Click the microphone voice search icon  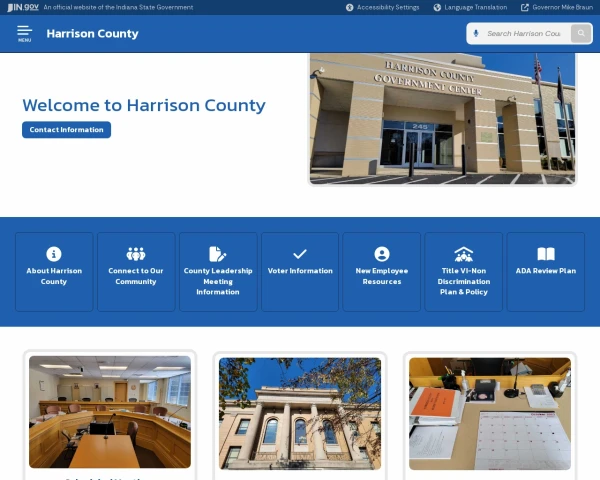(x=476, y=33)
